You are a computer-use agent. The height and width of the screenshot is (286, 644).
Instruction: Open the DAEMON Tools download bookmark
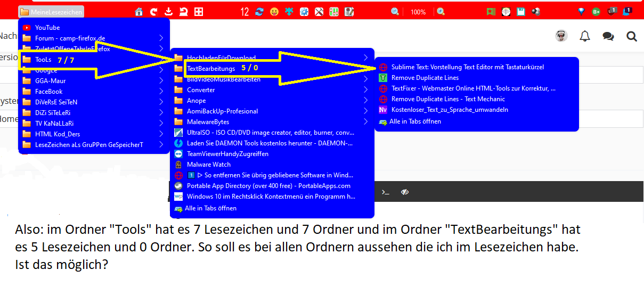(272, 143)
